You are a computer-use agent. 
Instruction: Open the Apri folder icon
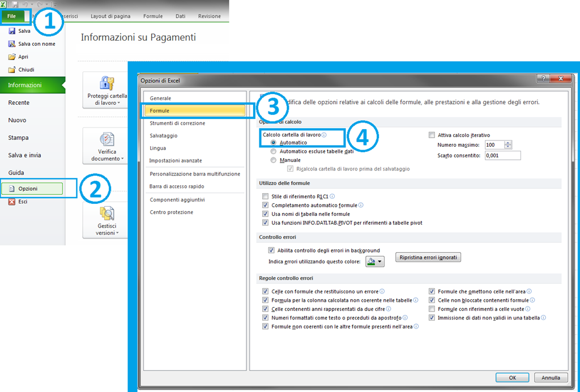[x=12, y=57]
